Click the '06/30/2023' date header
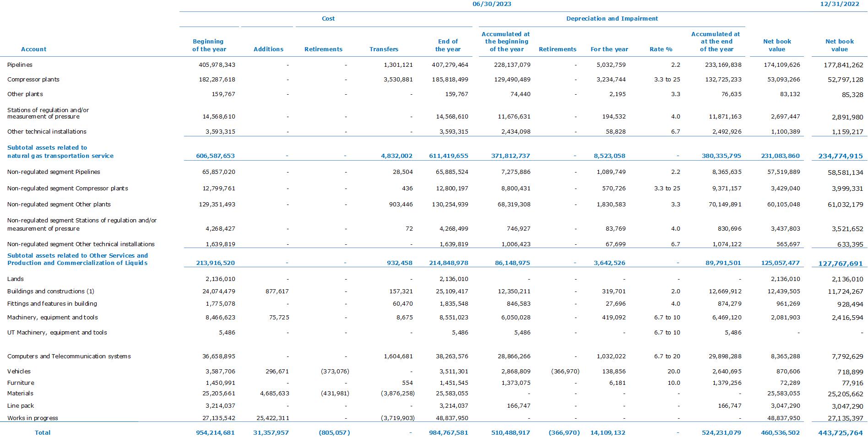This screenshot has width=868, height=437. [x=492, y=4]
